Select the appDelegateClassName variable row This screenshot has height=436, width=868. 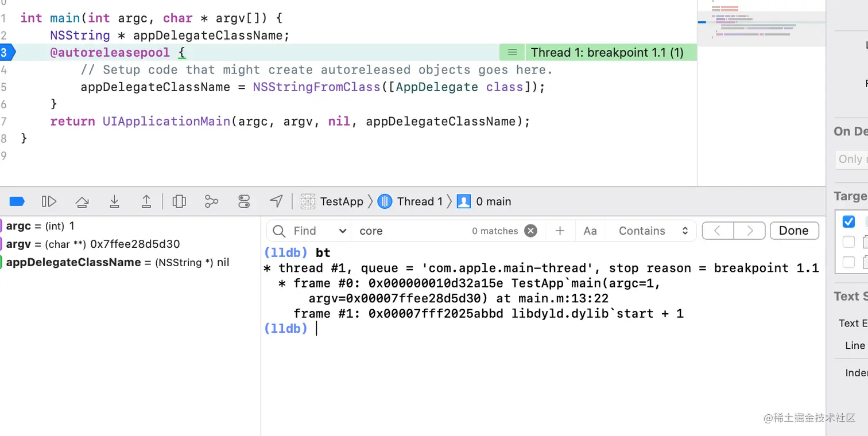(130, 262)
